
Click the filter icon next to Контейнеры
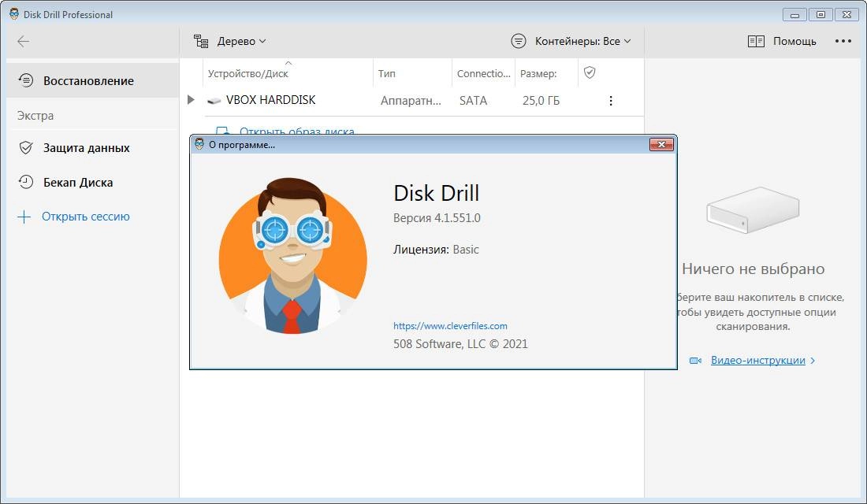click(x=518, y=42)
